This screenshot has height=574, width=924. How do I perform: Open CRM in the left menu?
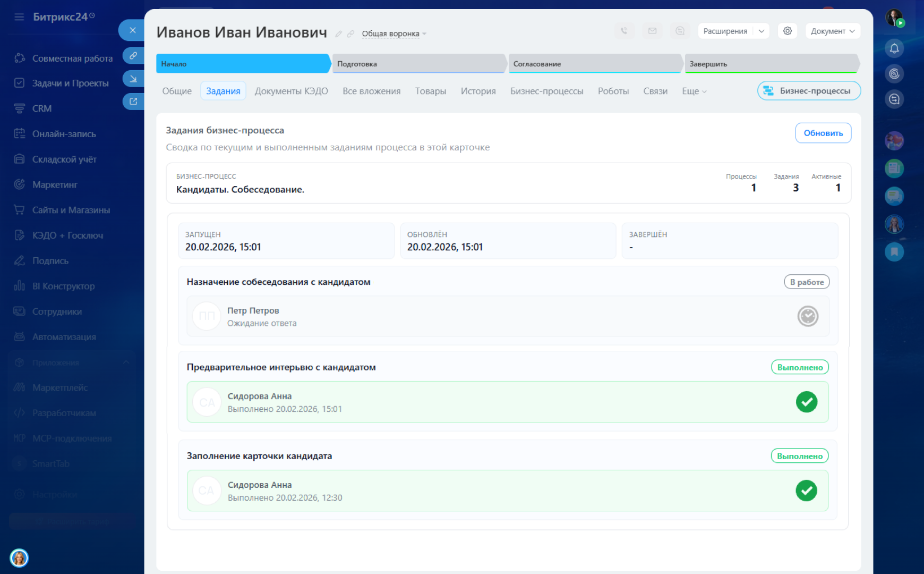coord(42,108)
